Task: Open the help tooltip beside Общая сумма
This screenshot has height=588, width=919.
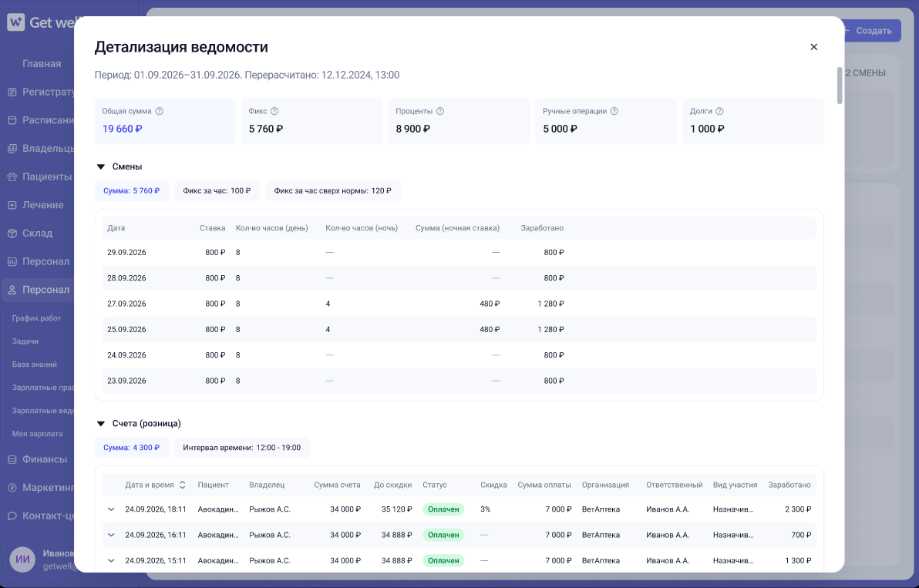Action: pos(160,111)
